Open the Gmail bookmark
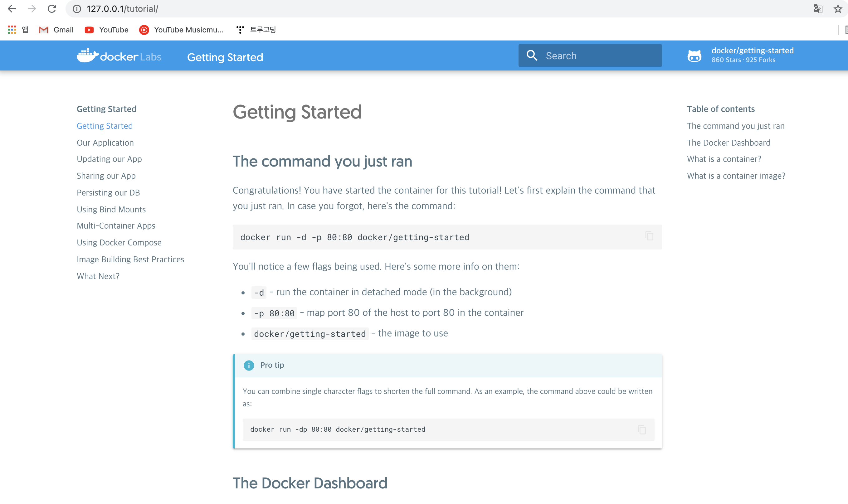The height and width of the screenshot is (504, 848). [56, 30]
